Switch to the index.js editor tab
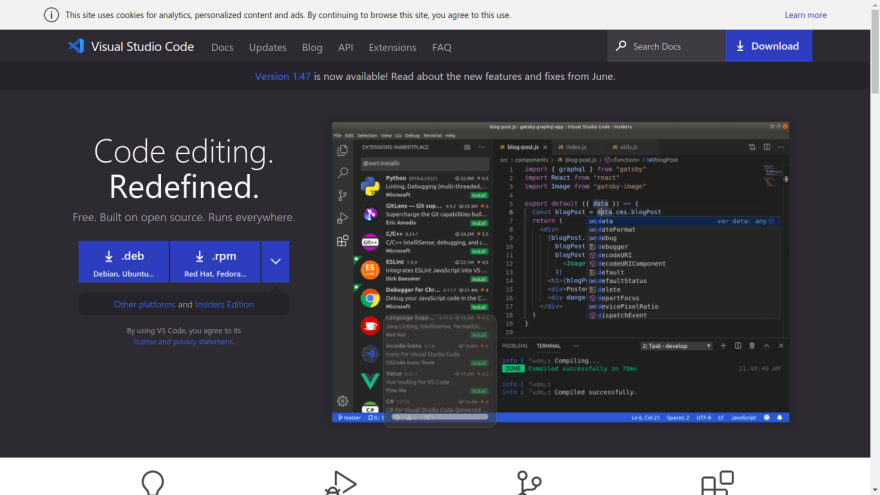 click(x=576, y=147)
